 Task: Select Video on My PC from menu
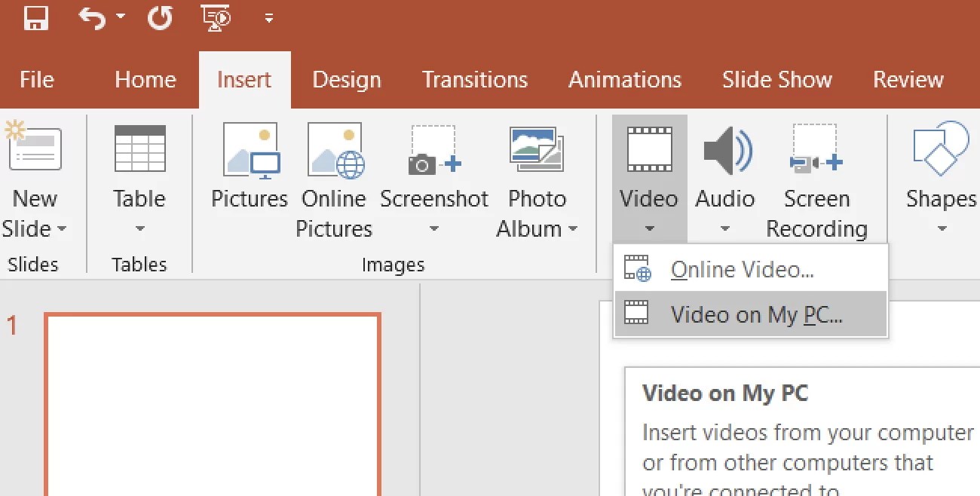tap(754, 314)
